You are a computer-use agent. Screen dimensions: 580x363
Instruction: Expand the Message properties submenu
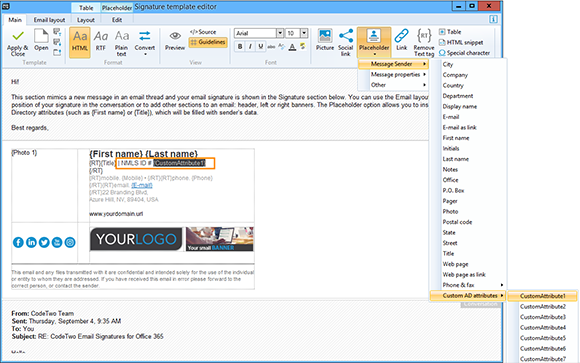pos(393,74)
